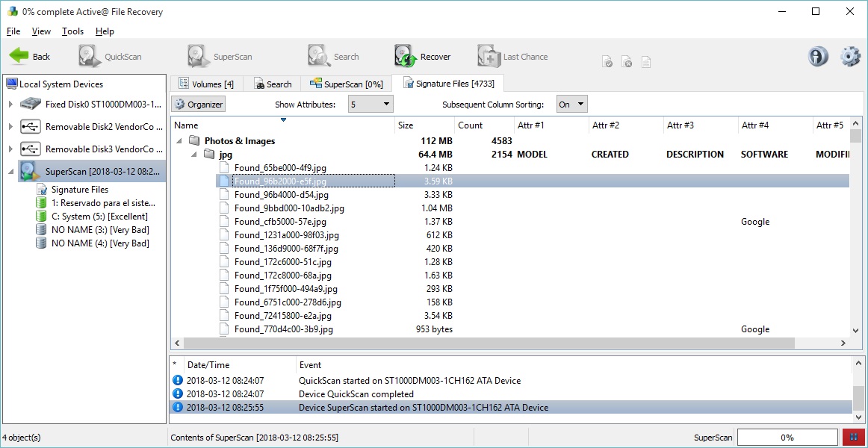
Task: Collapse the SuperScan tree node
Action: coord(10,172)
